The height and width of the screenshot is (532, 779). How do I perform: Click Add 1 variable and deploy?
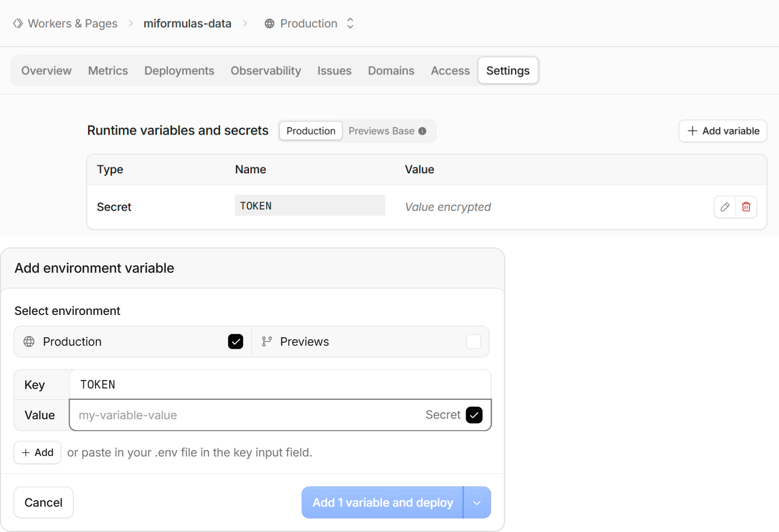(383, 503)
